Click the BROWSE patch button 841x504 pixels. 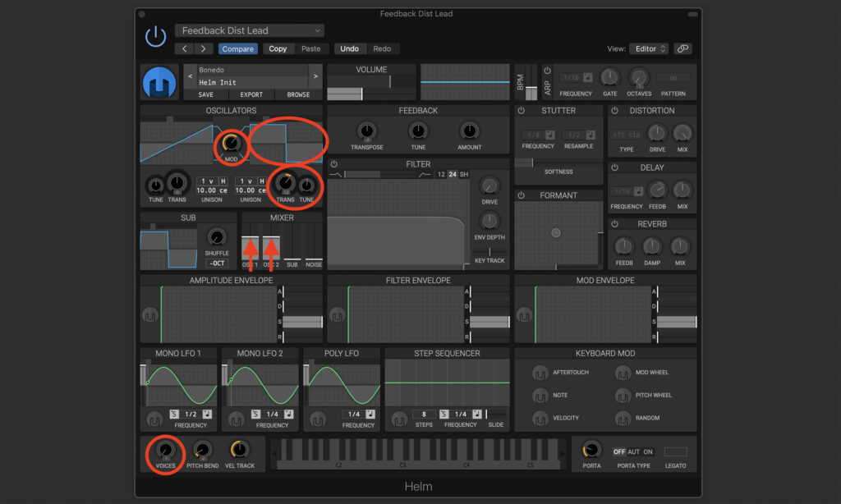click(x=298, y=95)
